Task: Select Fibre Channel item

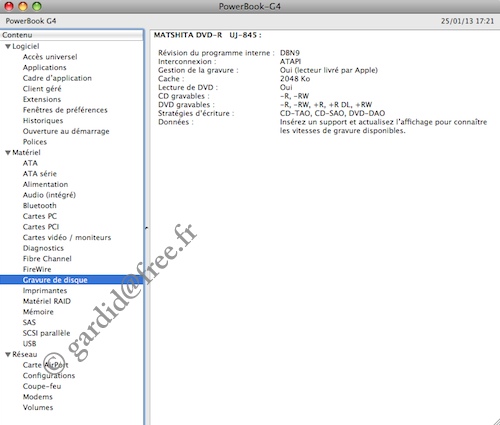Action: [x=47, y=259]
